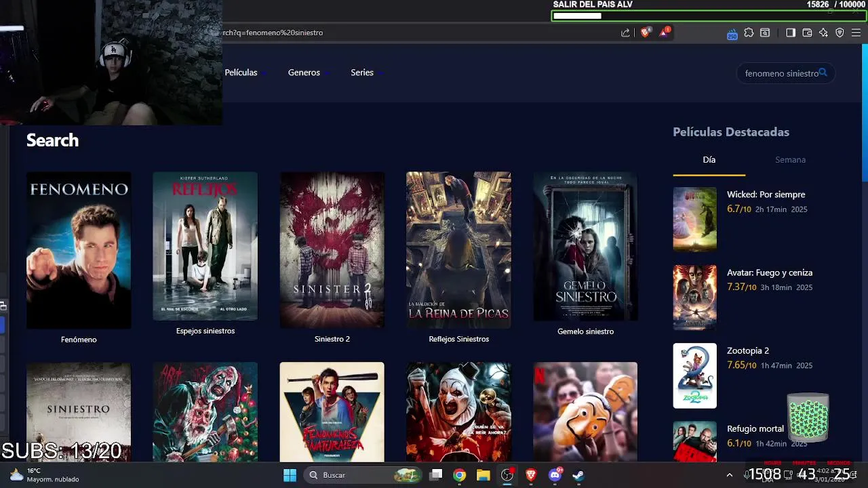Open the Brave Wallet icon
This screenshot has width=868, height=488.
click(x=807, y=33)
